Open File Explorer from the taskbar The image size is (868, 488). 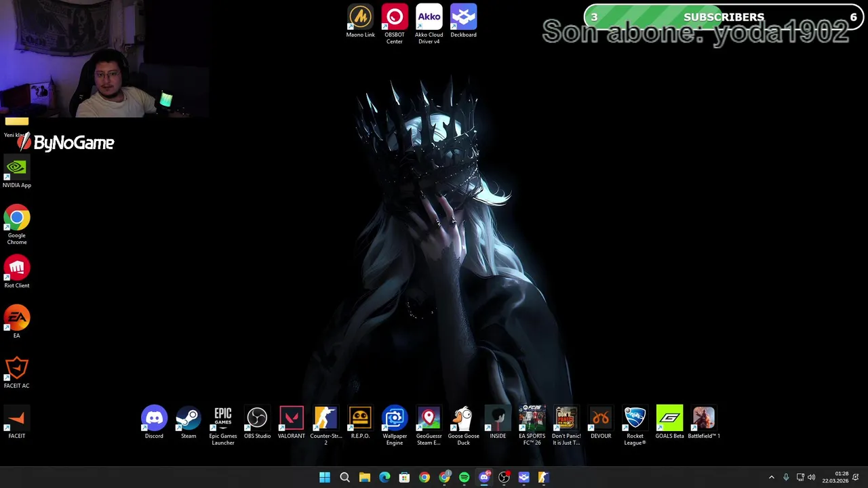click(364, 477)
